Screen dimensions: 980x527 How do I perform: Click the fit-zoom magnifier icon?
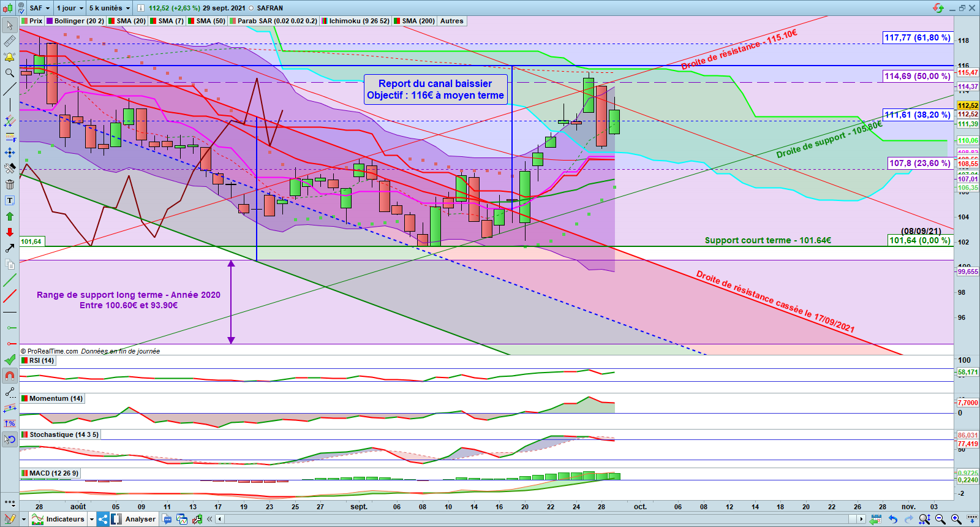[x=924, y=519]
